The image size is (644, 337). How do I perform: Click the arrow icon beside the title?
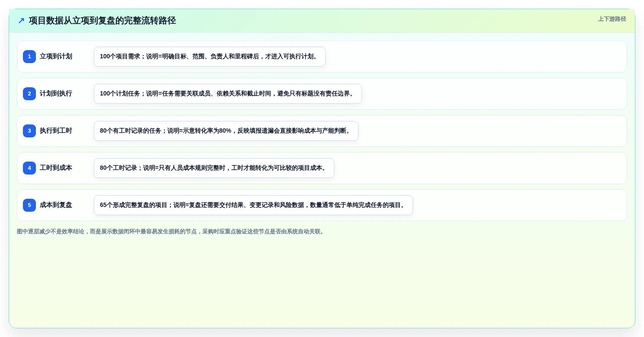[x=21, y=21]
